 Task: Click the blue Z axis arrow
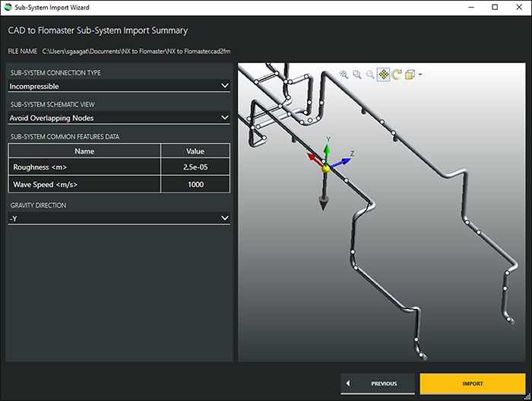[x=341, y=162]
